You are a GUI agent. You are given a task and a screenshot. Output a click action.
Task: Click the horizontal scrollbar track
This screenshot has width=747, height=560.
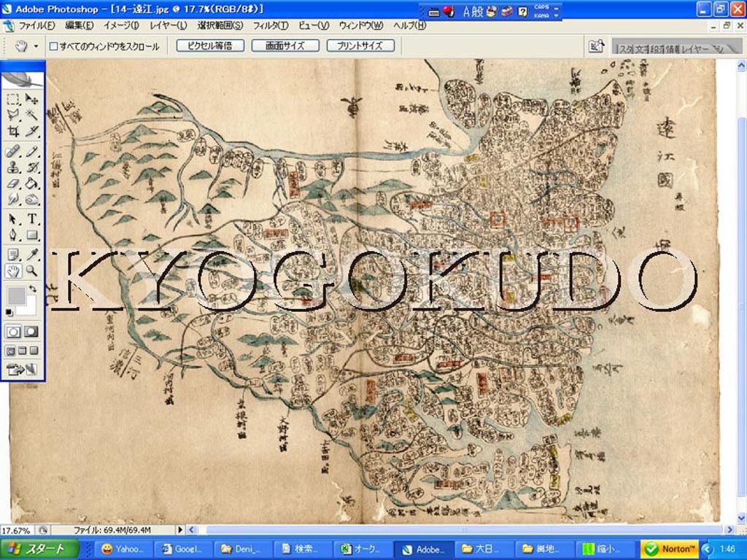[460, 529]
